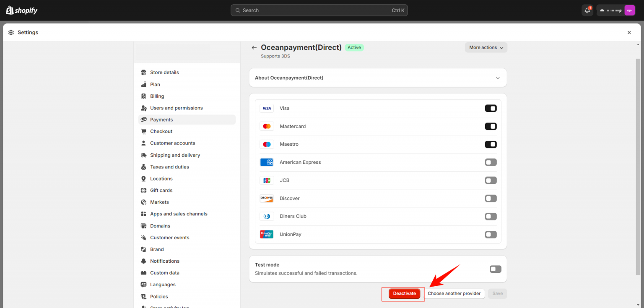Open Taxes and duties settings
This screenshot has height=308, width=644.
[x=169, y=167]
